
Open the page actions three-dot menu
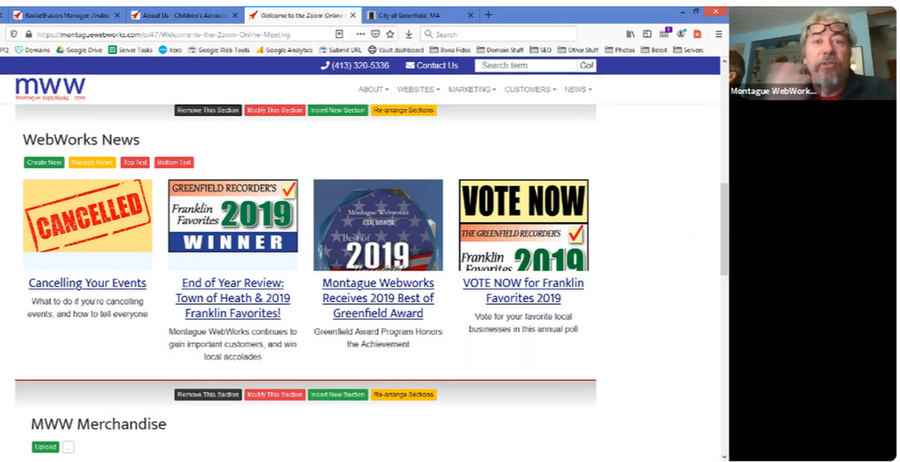[x=360, y=34]
